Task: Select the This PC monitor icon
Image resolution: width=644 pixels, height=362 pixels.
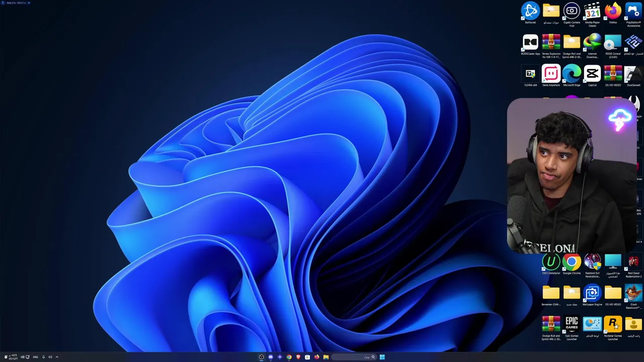Action: coord(613,265)
